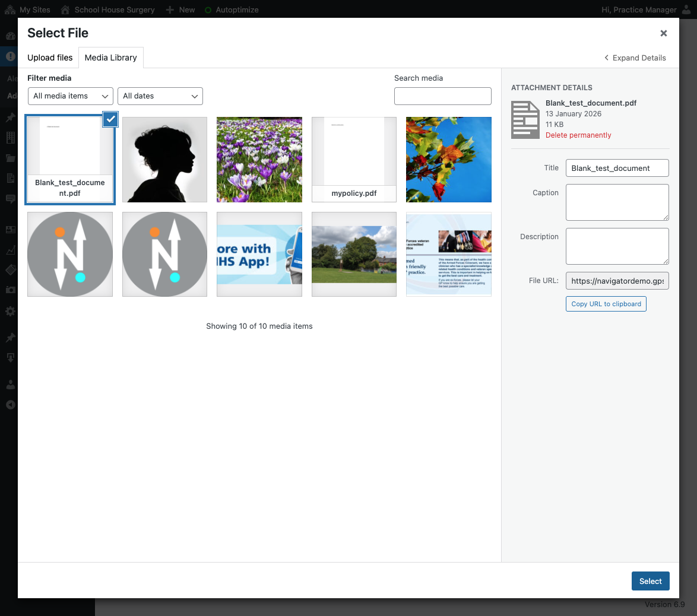Click the line chart icon in sidebar
Image resolution: width=697 pixels, height=616 pixels.
point(11,250)
